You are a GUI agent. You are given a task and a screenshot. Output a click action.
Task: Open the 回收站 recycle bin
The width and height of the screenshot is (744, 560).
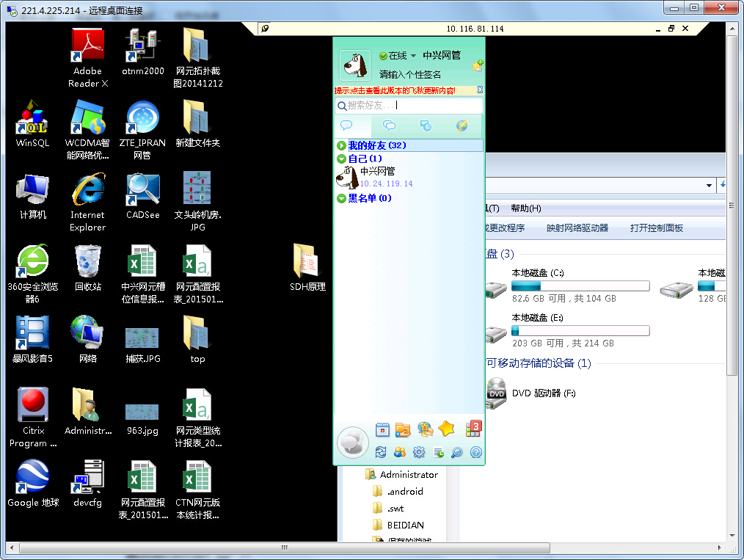tap(88, 267)
